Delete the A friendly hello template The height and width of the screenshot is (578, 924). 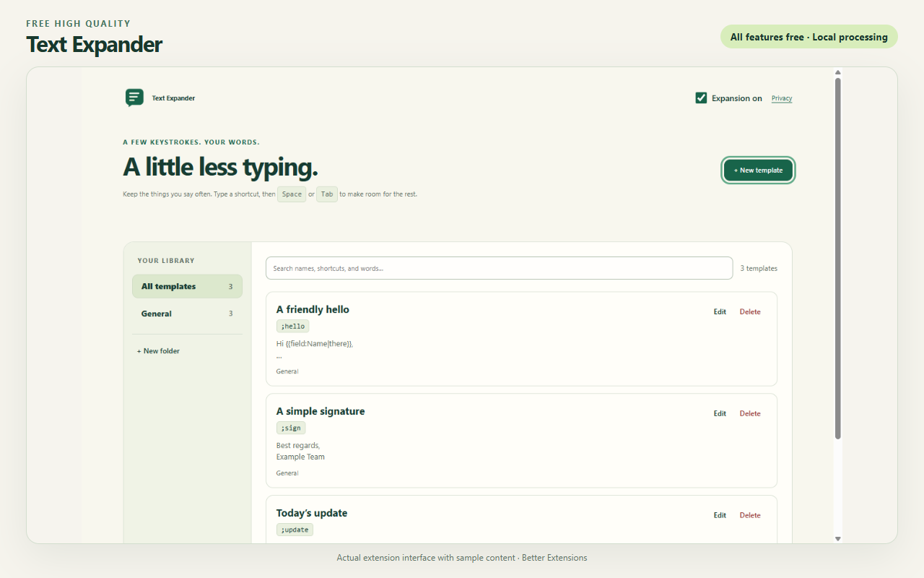(x=750, y=312)
